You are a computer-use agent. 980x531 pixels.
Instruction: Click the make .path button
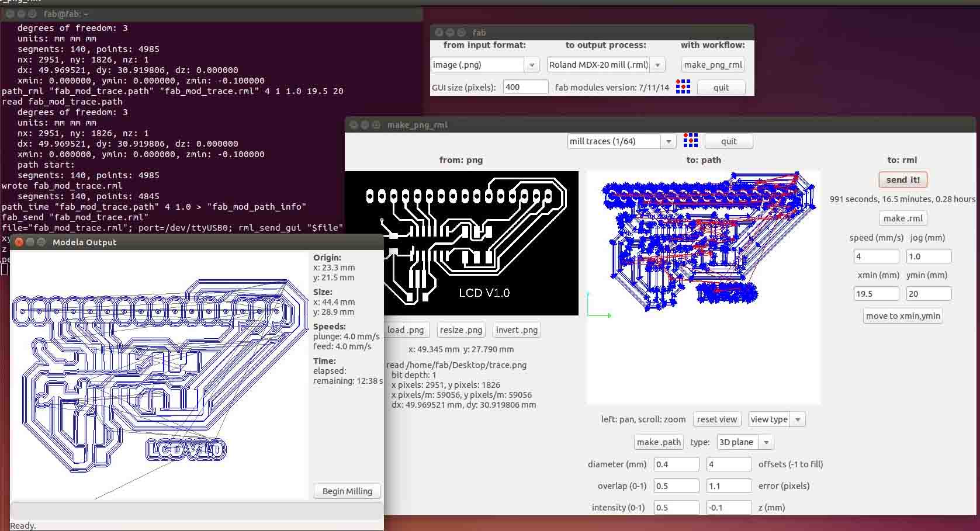659,442
